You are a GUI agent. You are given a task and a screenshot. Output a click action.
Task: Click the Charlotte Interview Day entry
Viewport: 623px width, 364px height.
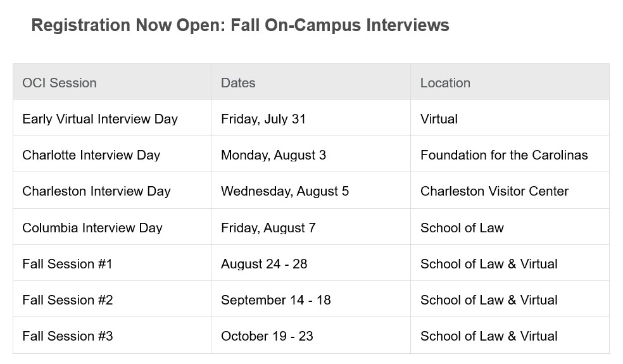click(x=91, y=155)
